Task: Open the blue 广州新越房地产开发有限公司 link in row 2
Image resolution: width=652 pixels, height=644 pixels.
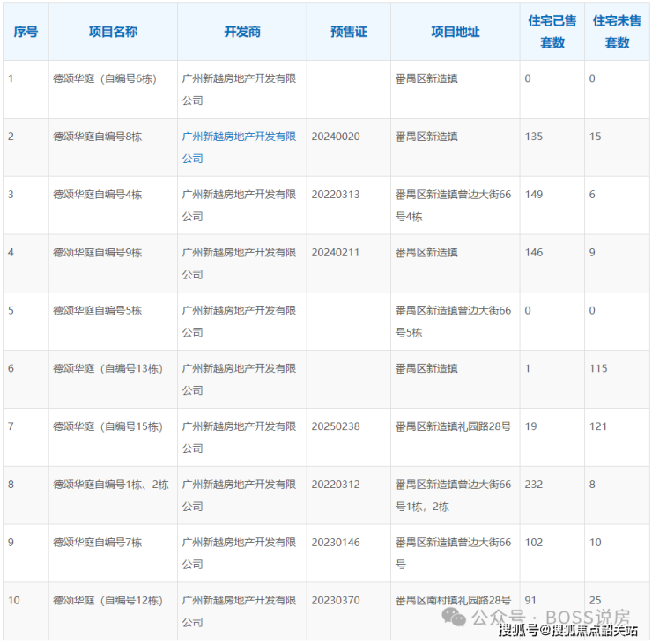Action: pos(239,147)
